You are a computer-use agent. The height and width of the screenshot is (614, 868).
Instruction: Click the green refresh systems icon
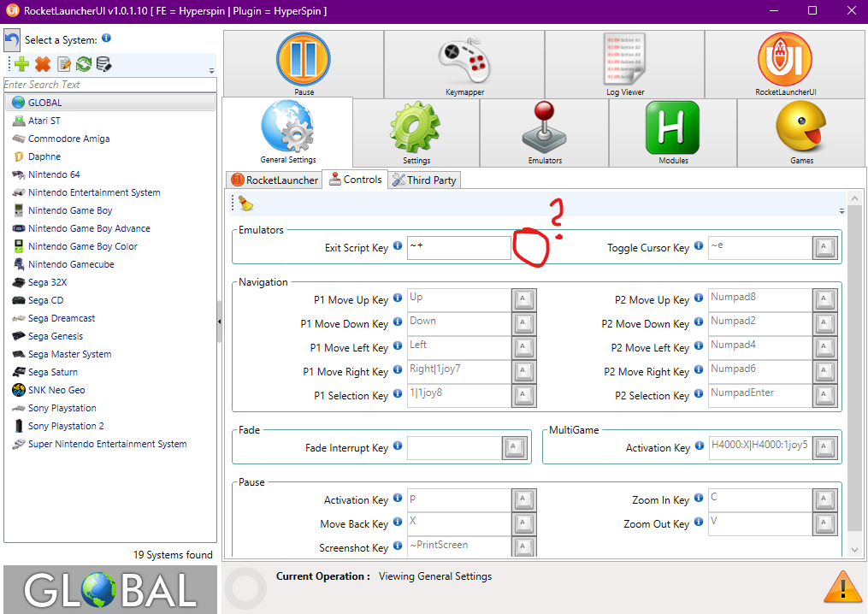pyautogui.click(x=84, y=64)
